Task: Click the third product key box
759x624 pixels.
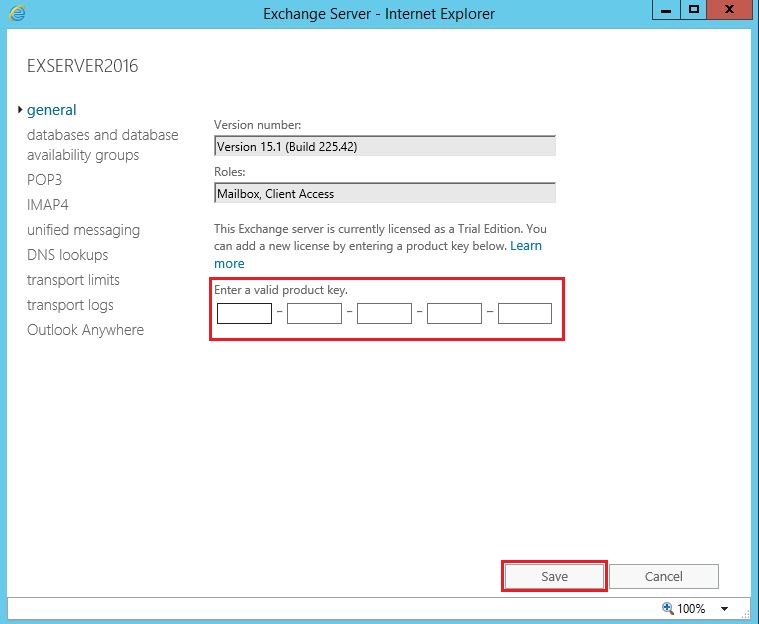Action: [x=384, y=313]
